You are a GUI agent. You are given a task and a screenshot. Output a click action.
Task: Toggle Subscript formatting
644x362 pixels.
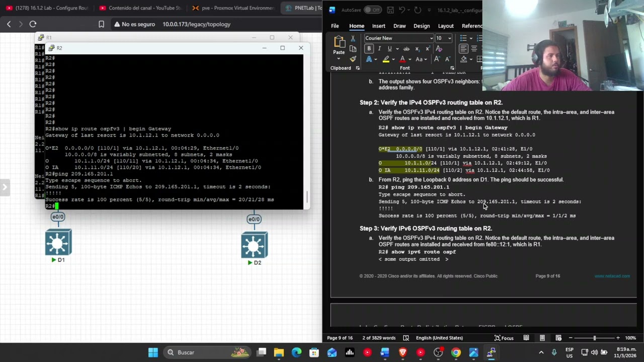(417, 49)
